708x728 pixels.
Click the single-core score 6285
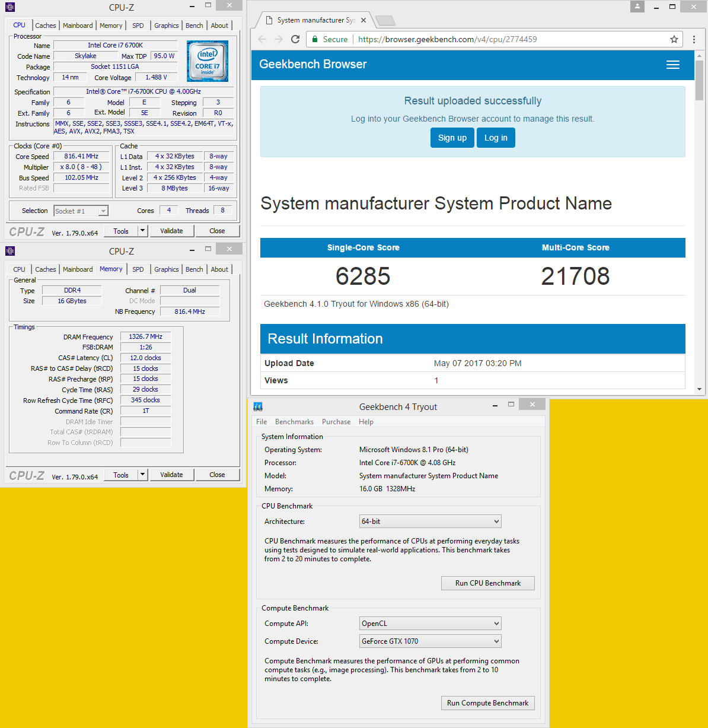[363, 276]
